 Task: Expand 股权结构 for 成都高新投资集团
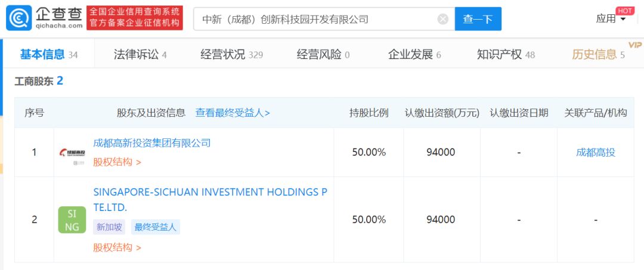(x=117, y=162)
